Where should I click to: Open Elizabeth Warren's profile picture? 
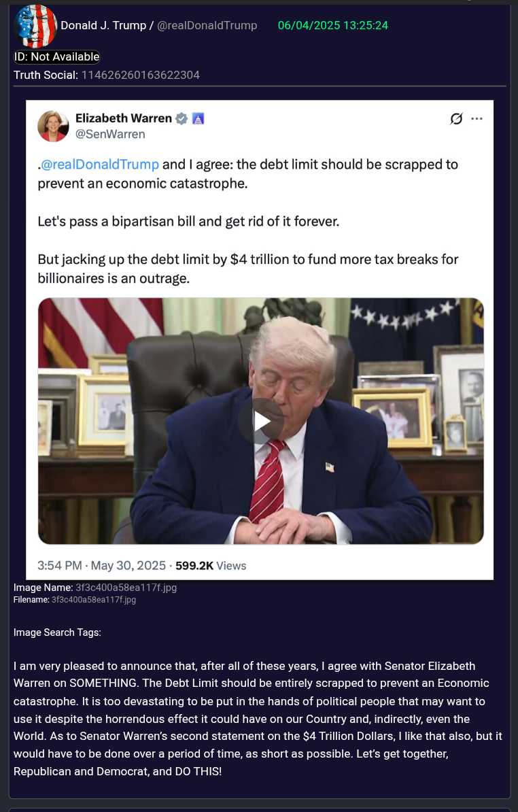tap(53, 126)
